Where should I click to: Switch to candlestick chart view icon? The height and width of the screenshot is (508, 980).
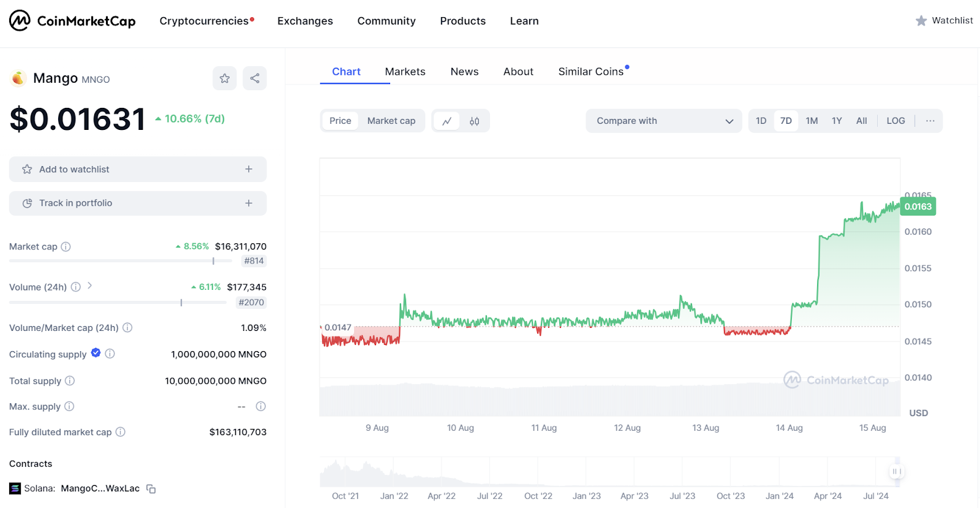click(474, 121)
